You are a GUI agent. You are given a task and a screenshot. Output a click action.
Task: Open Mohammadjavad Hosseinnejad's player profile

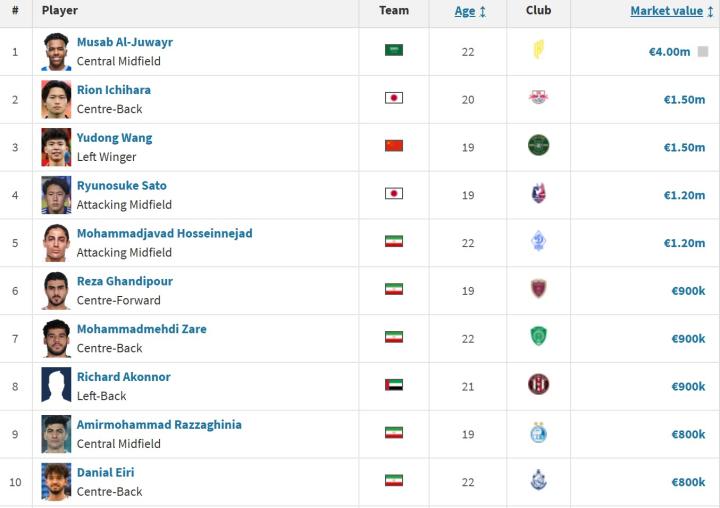[164, 233]
